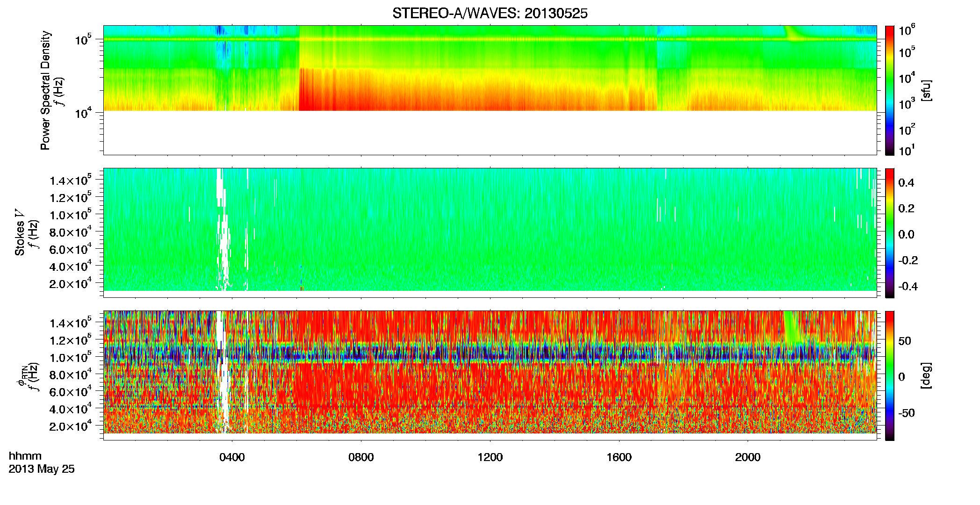The width and height of the screenshot is (980, 505).
Task: Click the phi RTN degree colorbar
Action: coord(890,375)
